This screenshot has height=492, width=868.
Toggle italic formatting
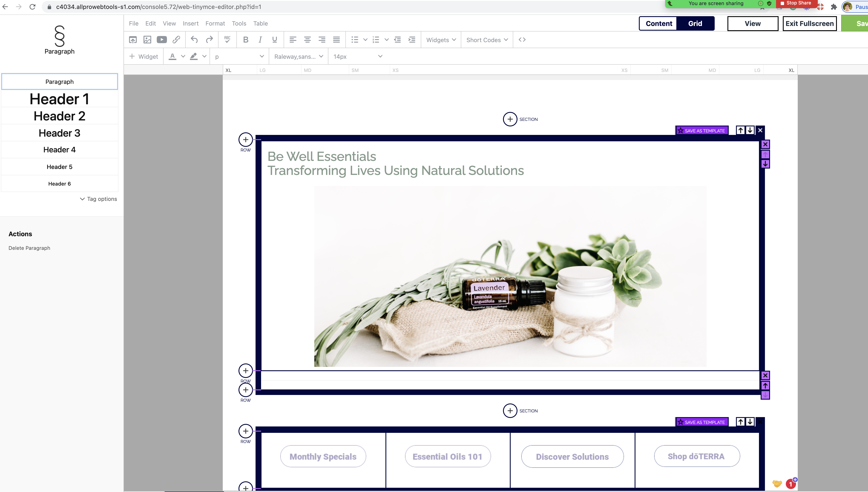click(x=260, y=40)
